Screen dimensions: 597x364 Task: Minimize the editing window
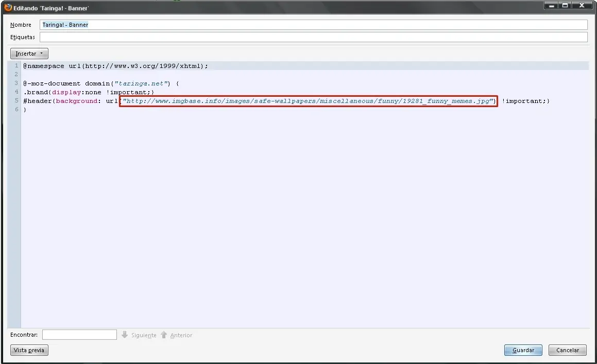[x=551, y=5]
